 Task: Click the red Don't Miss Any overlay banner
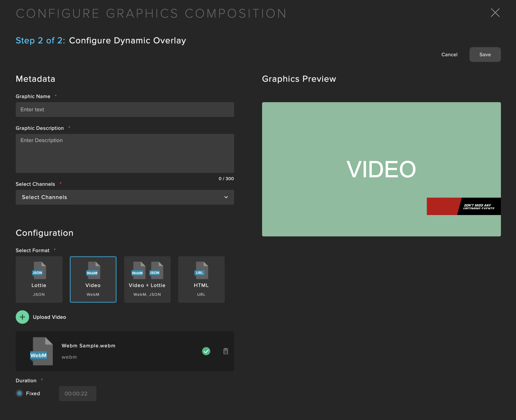464,206
